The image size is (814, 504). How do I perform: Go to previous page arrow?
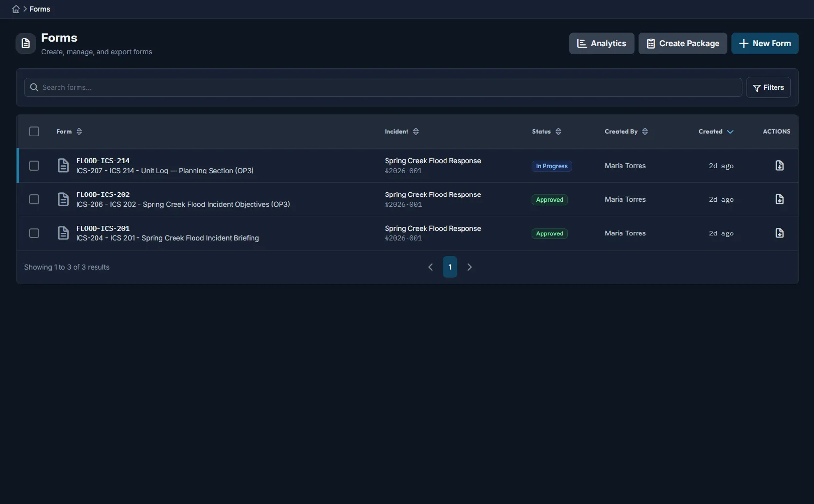pos(430,267)
